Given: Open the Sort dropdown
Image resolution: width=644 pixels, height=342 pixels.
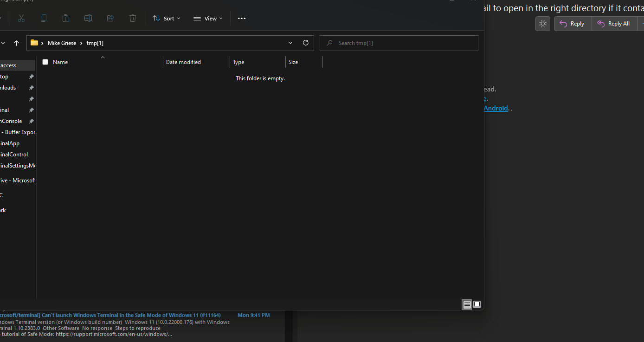Looking at the screenshot, I should click(166, 18).
